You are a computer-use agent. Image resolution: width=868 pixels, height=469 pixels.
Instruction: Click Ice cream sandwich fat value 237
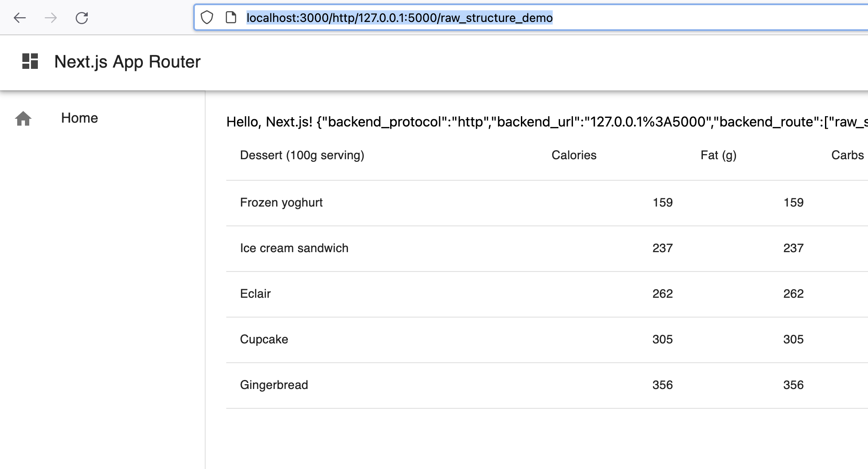tap(794, 248)
